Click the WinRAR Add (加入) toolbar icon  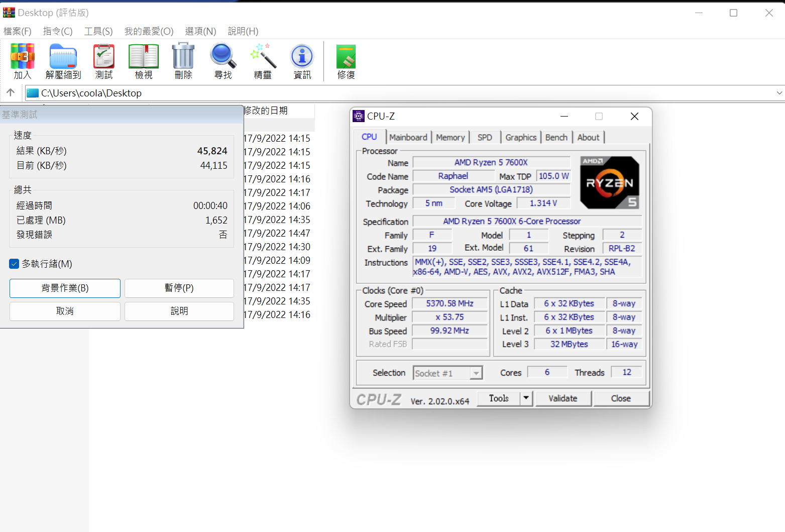tap(23, 56)
